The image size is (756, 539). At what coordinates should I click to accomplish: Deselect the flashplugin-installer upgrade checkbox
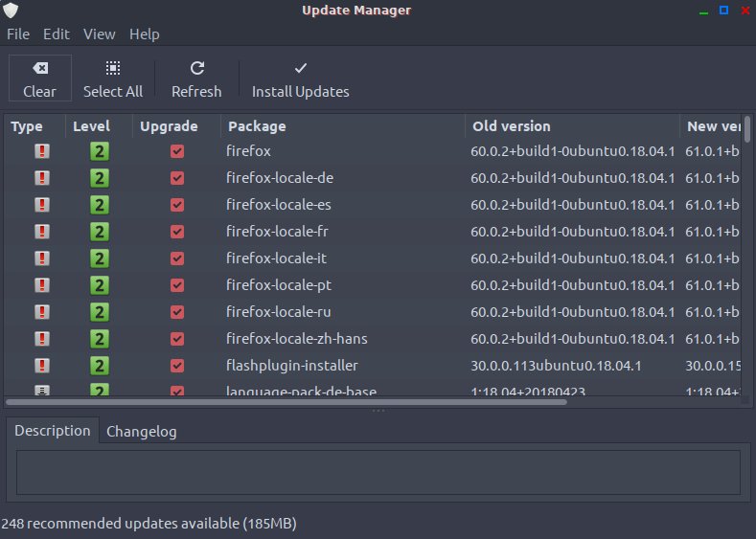pyautogui.click(x=176, y=366)
